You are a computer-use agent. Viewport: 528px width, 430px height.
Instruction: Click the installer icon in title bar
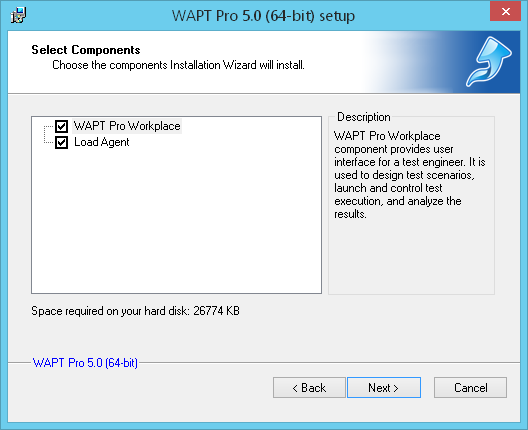pos(18,15)
